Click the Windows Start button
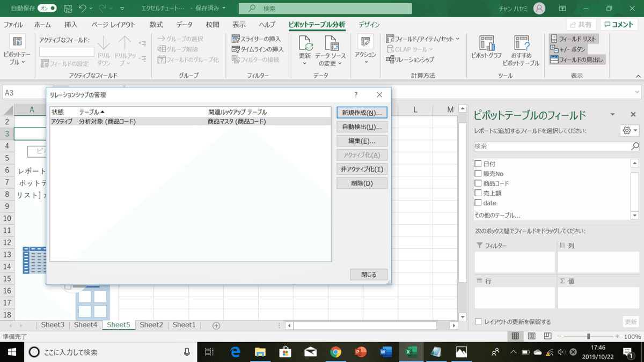Image resolution: width=644 pixels, height=362 pixels. point(12,352)
